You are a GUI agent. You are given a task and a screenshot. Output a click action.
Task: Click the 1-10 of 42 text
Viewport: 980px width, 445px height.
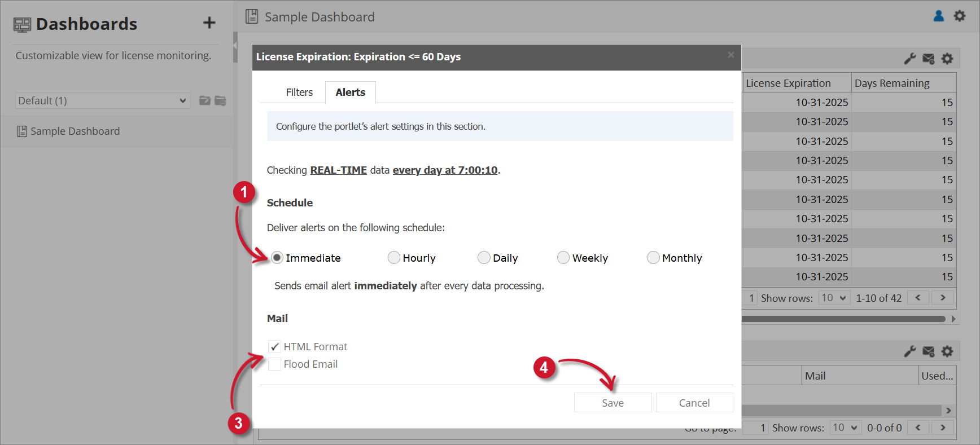[879, 298]
